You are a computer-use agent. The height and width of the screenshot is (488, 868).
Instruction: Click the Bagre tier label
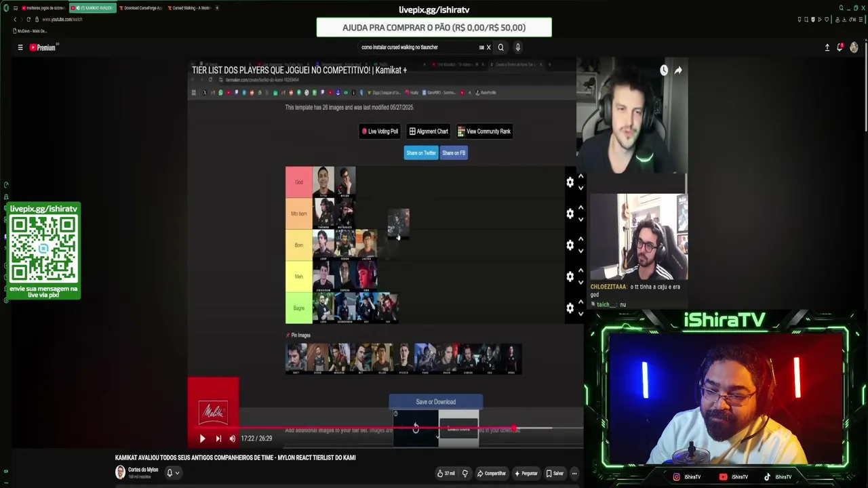click(299, 308)
